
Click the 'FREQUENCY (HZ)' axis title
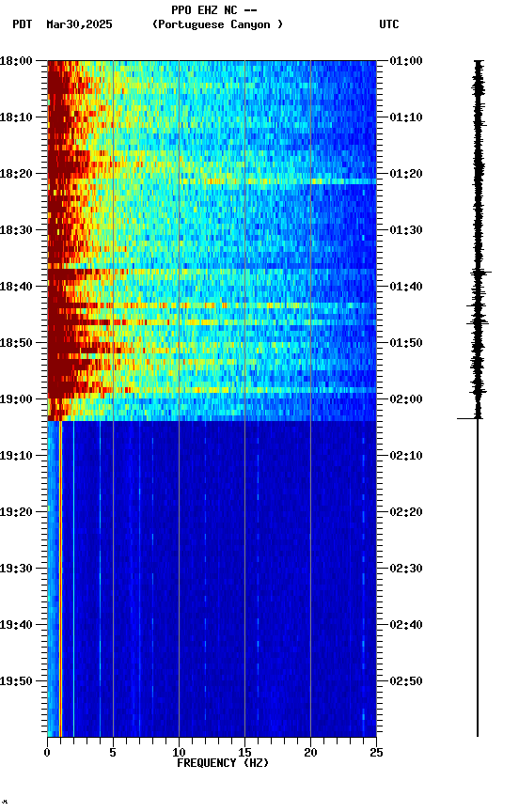click(x=223, y=763)
